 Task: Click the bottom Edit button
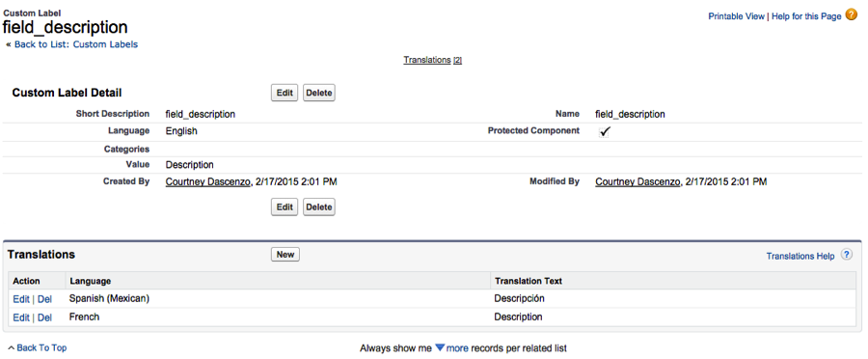tap(285, 207)
